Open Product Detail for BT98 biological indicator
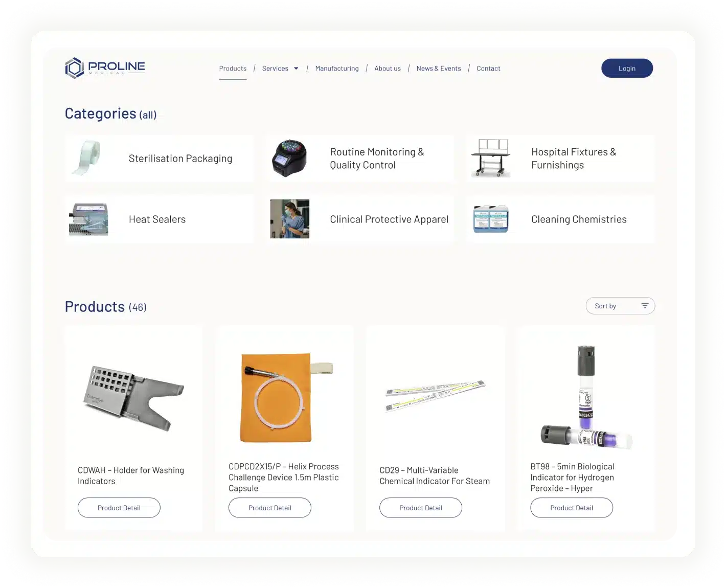Image resolution: width=726 pixels, height=588 pixels. click(572, 508)
